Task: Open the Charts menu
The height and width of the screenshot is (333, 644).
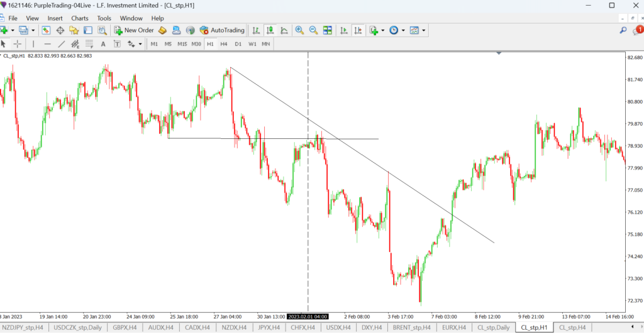Action: (x=80, y=18)
